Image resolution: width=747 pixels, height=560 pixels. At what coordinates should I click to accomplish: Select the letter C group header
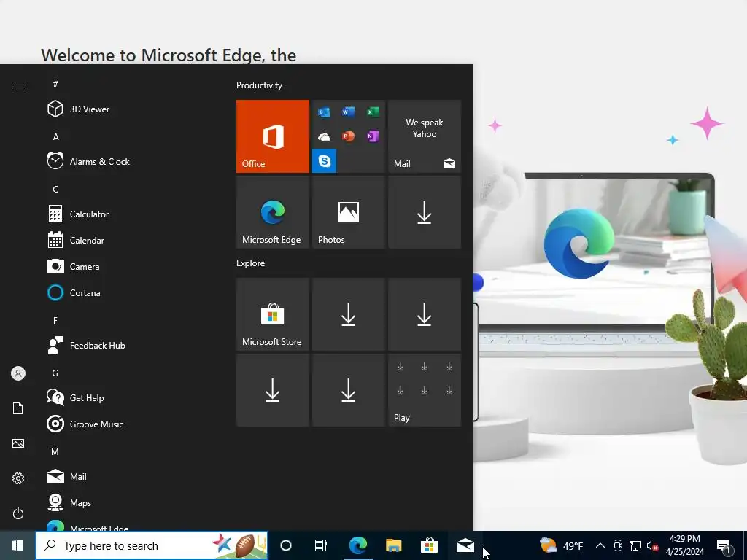(x=55, y=189)
